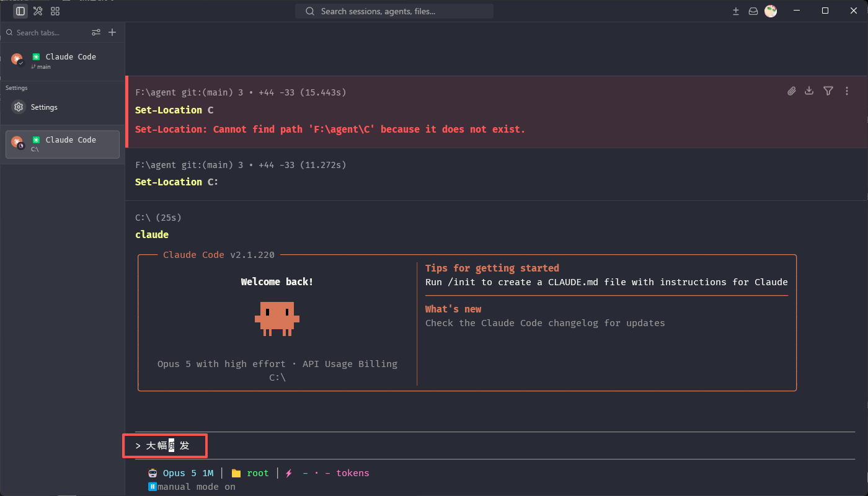Open the tools wrench icon in title bar
868x496 pixels.
38,11
